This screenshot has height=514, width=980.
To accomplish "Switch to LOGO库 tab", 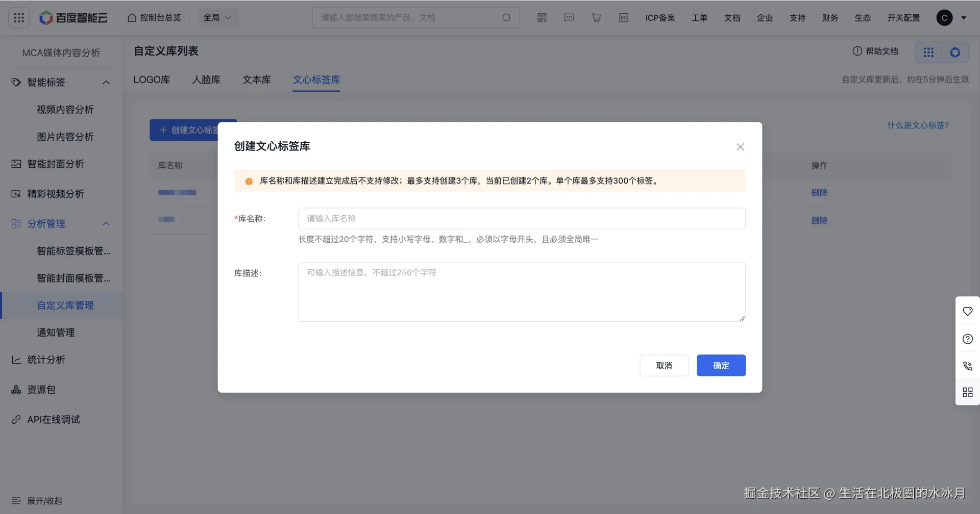I will [x=152, y=80].
